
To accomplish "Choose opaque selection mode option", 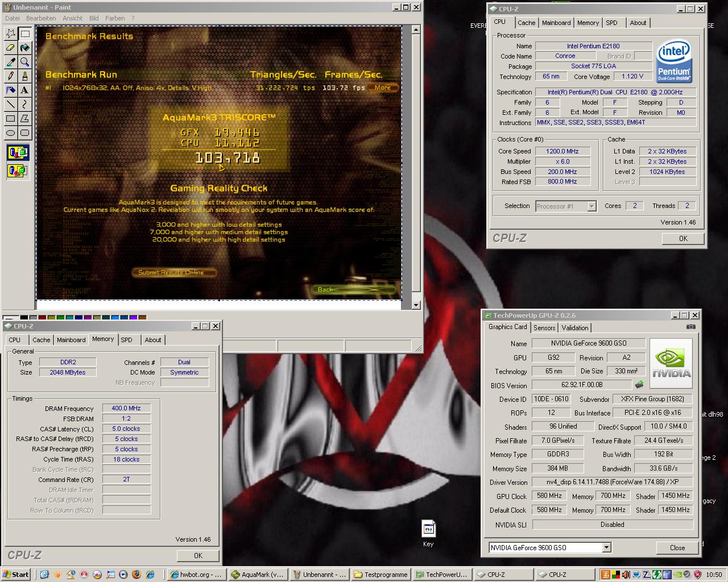I will (18, 152).
